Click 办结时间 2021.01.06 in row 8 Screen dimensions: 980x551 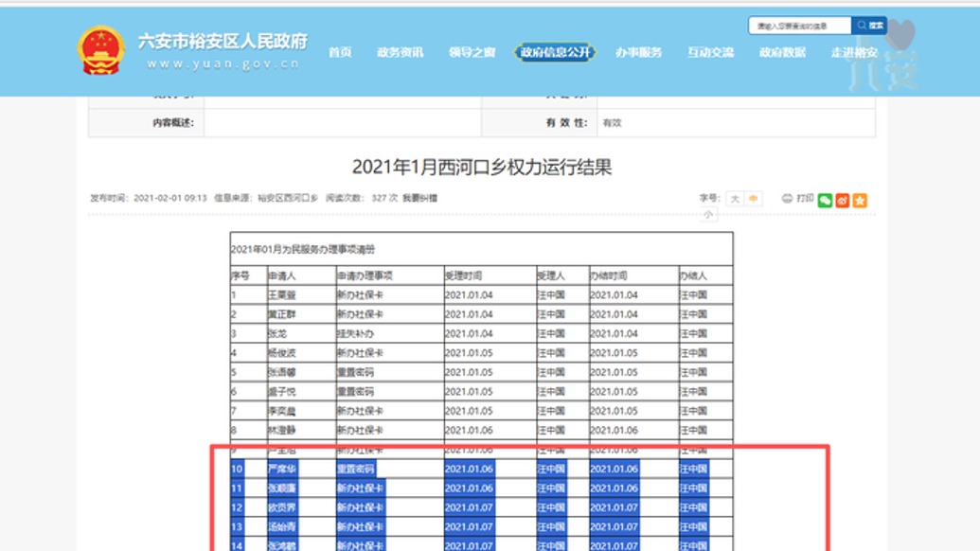(x=614, y=431)
